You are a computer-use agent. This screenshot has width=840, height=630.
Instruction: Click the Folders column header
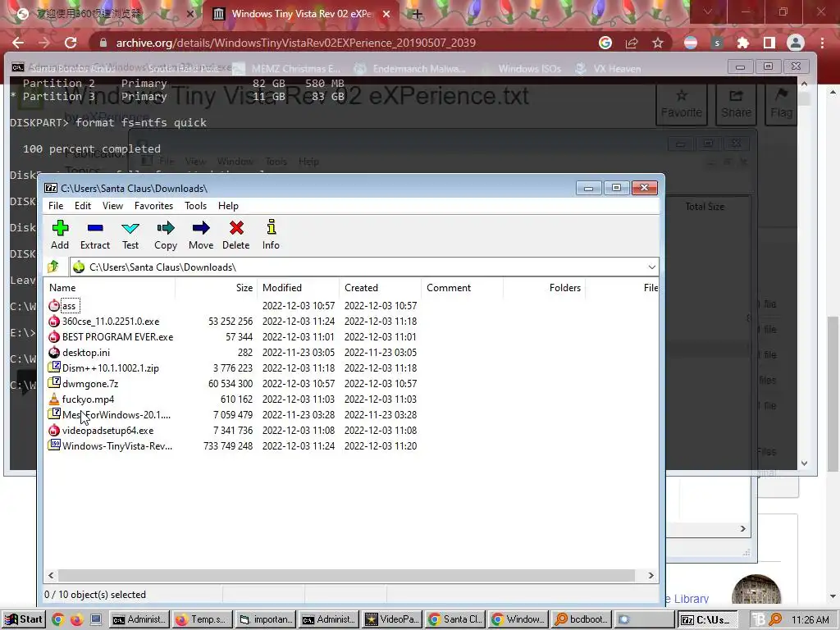point(545,288)
